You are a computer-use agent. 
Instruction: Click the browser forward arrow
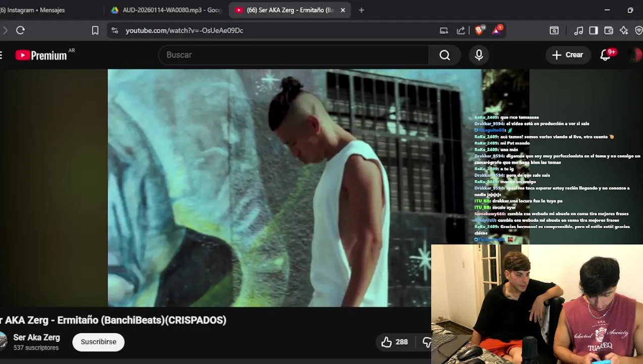tap(5, 30)
